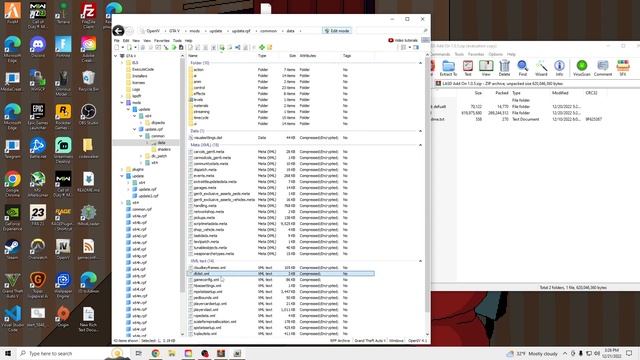The width and height of the screenshot is (640, 360).
Task: Open OBS Studio desktop shortcut
Action: coord(88,114)
